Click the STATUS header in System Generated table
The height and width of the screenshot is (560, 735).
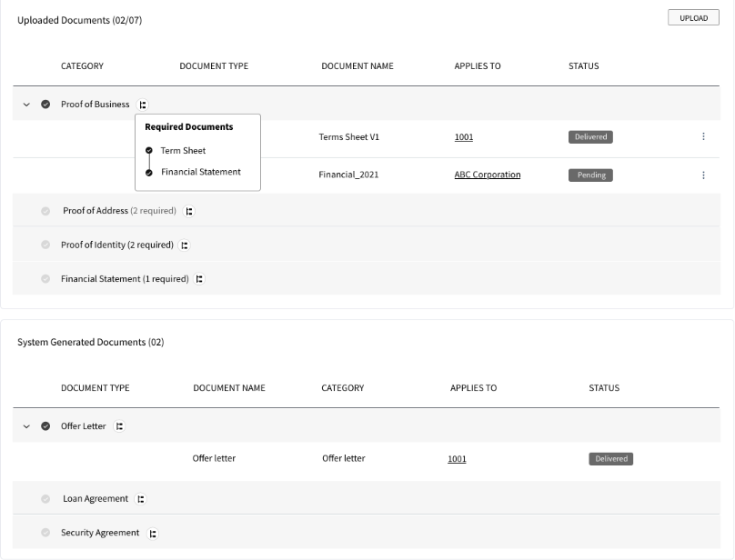604,388
